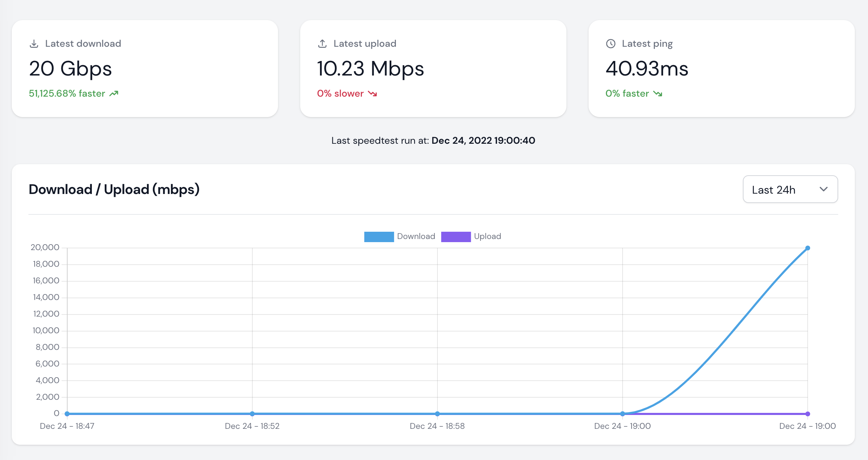Click the clock icon on Latest ping card
Screen dimensions: 868x460
(610, 43)
